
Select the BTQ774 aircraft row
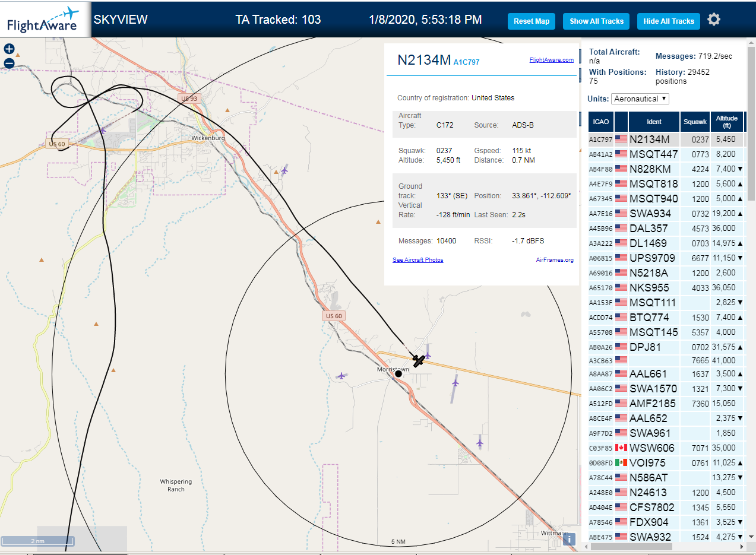point(667,317)
